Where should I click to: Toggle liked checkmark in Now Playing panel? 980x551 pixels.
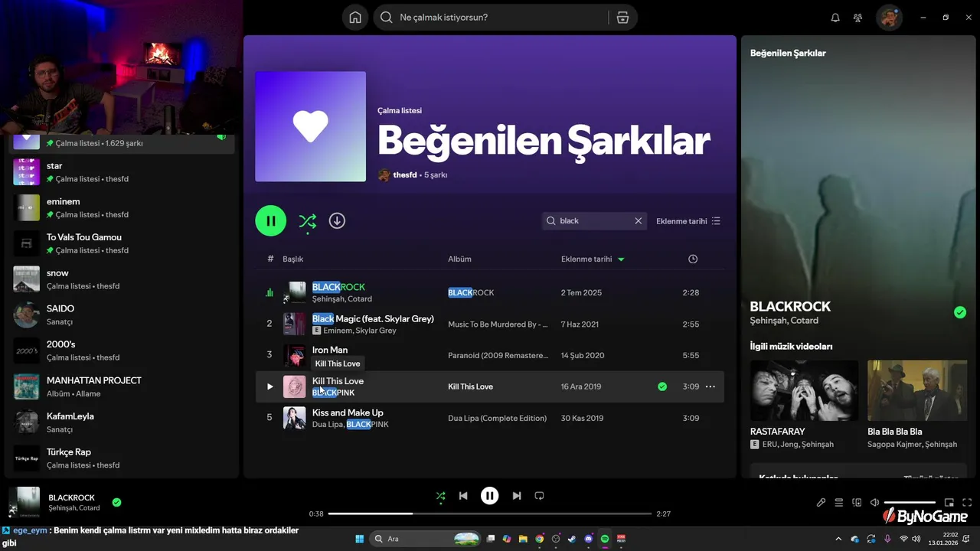tap(960, 312)
